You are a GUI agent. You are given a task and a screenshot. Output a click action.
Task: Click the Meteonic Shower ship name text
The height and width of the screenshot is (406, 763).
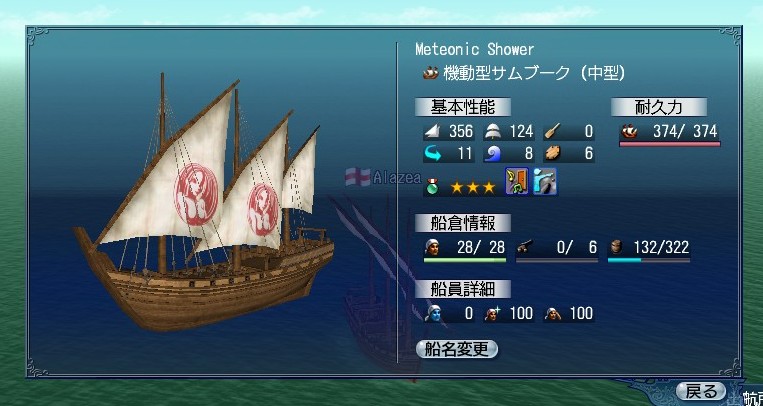pyautogui.click(x=474, y=50)
